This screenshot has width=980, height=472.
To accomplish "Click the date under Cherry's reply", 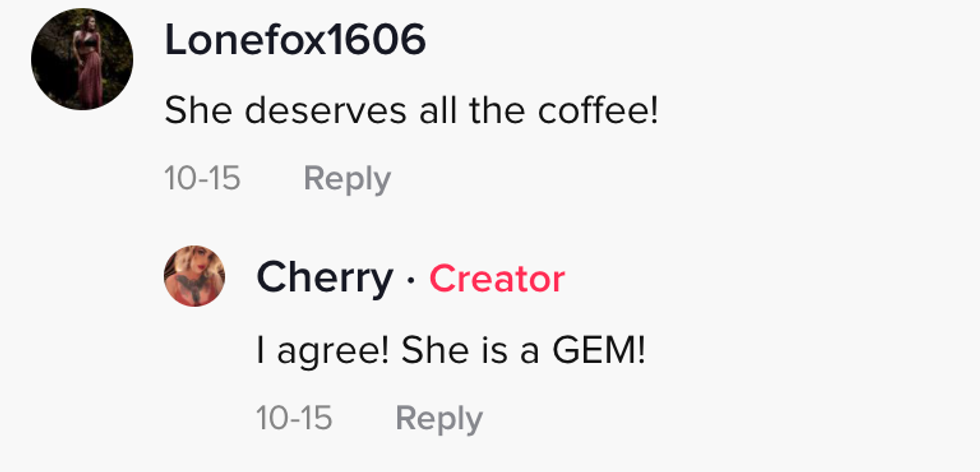I will coord(294,418).
